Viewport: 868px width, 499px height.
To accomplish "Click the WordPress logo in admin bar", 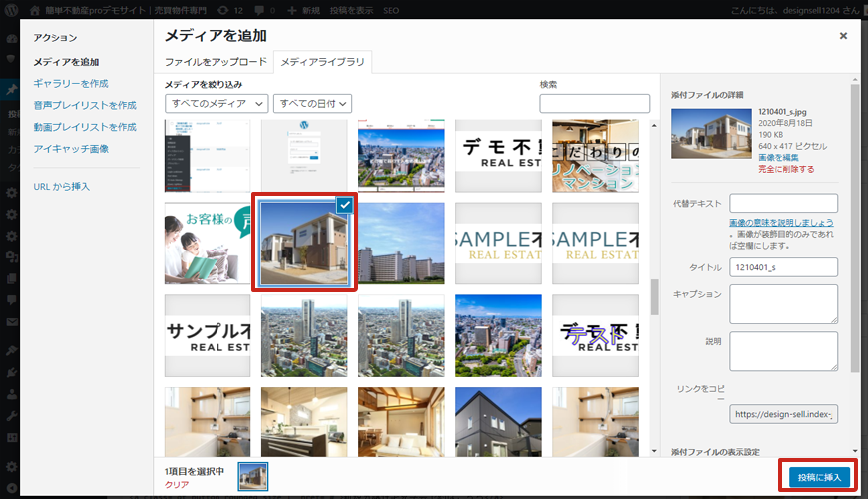I will [x=13, y=9].
